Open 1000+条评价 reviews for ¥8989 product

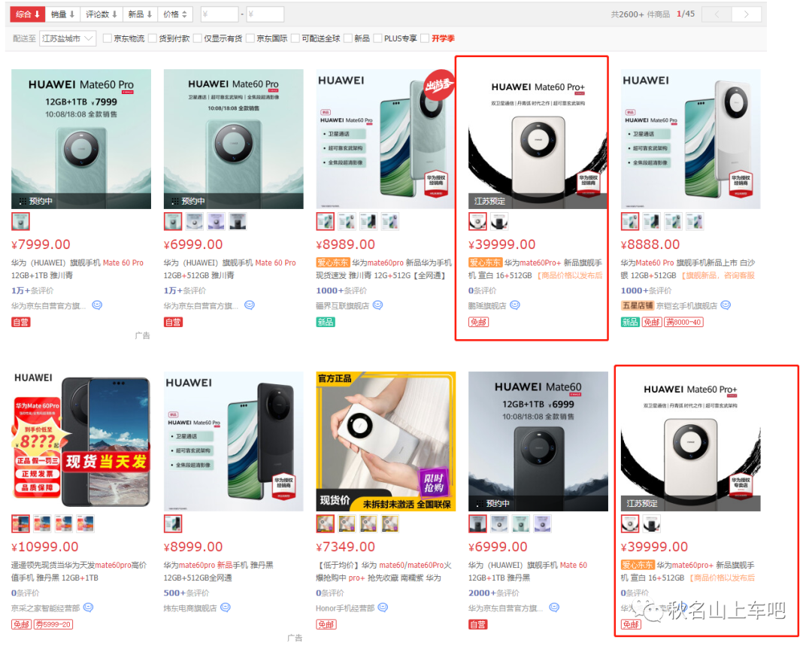(x=341, y=290)
